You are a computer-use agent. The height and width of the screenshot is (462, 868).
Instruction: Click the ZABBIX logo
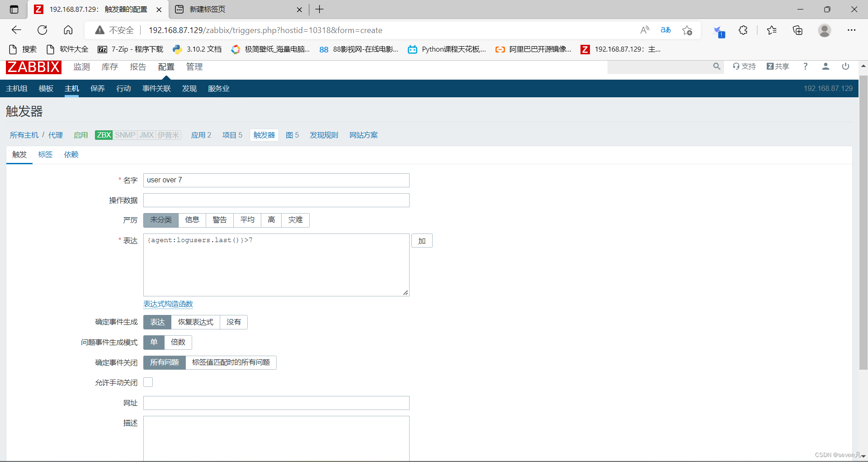click(x=33, y=67)
